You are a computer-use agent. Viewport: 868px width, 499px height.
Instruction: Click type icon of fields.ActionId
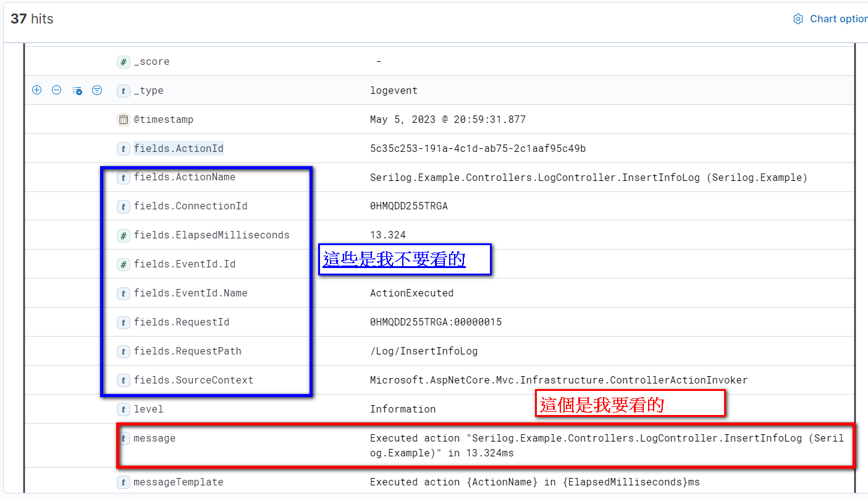point(124,149)
